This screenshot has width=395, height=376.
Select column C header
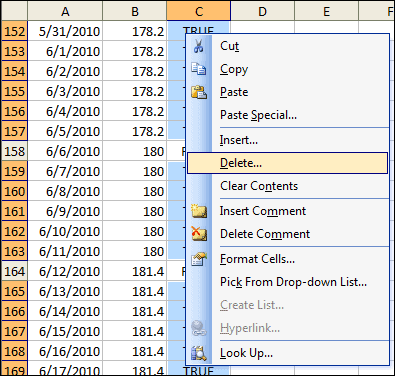click(199, 11)
